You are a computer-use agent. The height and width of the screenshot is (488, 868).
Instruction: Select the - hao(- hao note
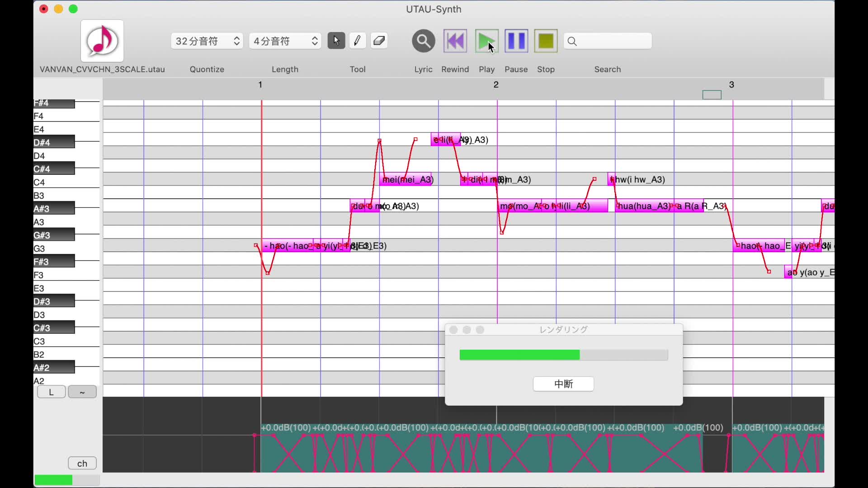(288, 246)
